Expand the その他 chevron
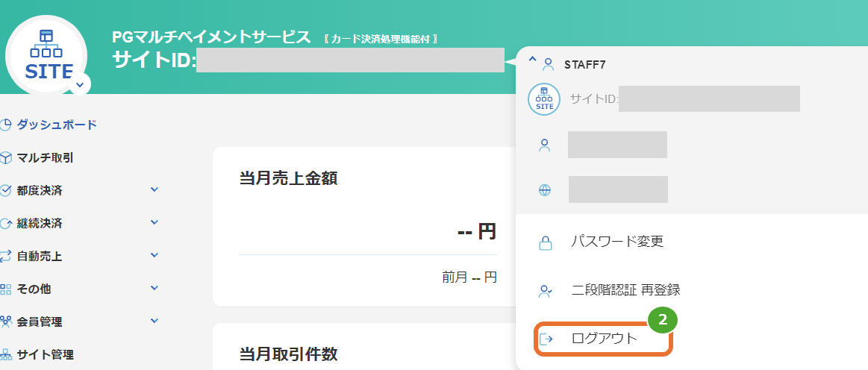The image size is (868, 370). click(x=154, y=288)
